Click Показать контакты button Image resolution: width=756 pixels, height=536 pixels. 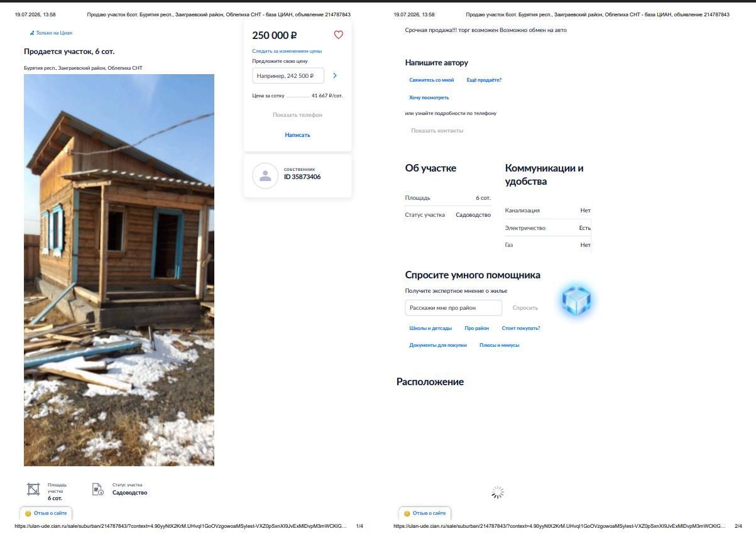pyautogui.click(x=437, y=131)
